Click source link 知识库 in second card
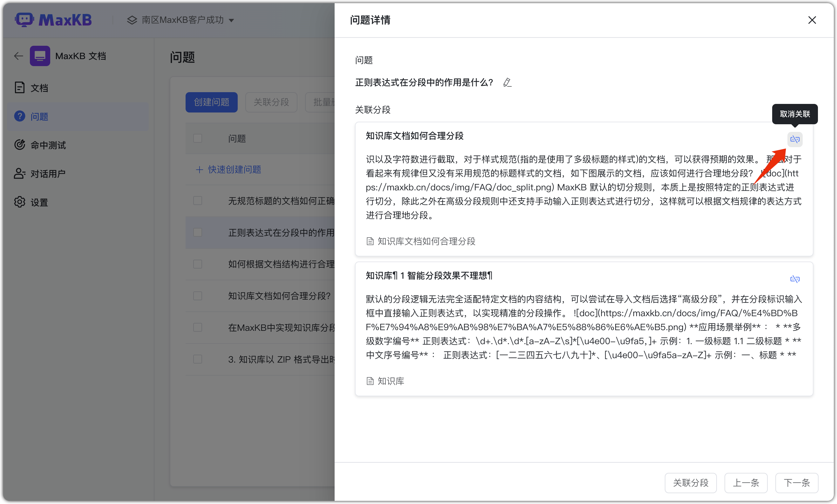837x504 pixels. point(391,381)
